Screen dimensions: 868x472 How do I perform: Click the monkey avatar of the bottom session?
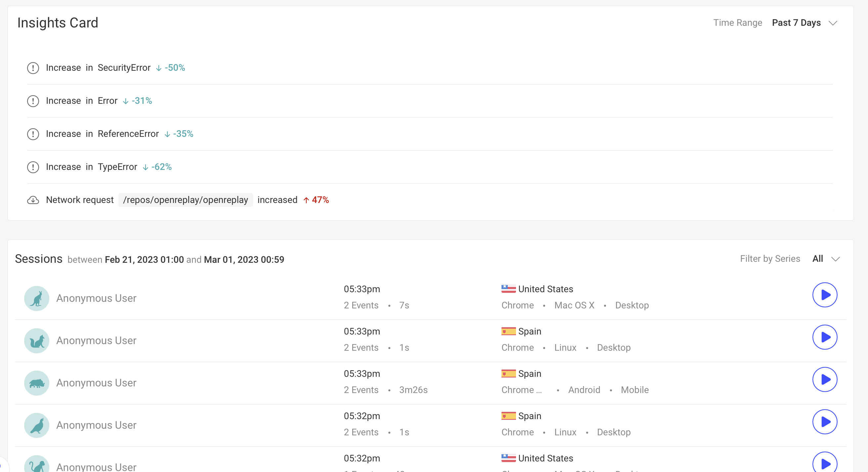[x=37, y=464]
